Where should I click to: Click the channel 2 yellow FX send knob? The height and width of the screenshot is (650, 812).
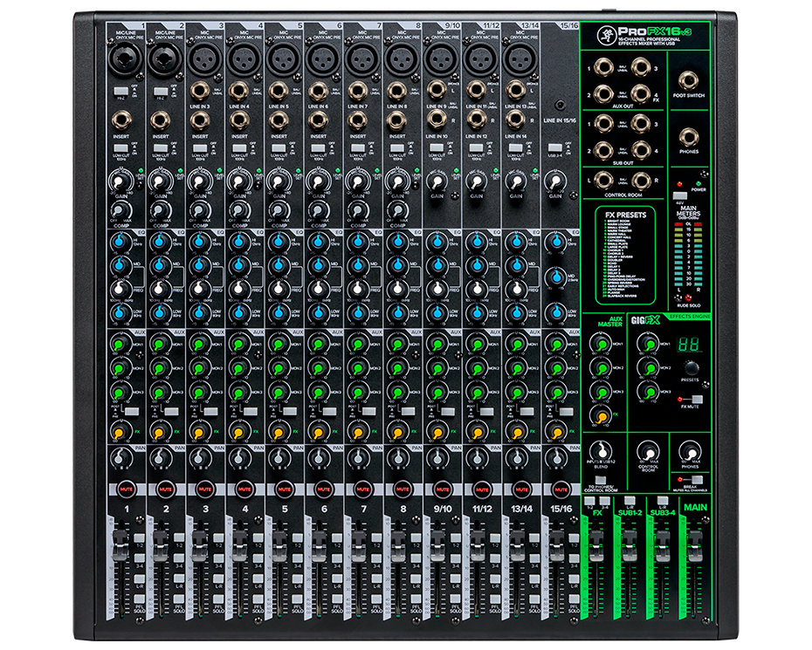pyautogui.click(x=158, y=430)
